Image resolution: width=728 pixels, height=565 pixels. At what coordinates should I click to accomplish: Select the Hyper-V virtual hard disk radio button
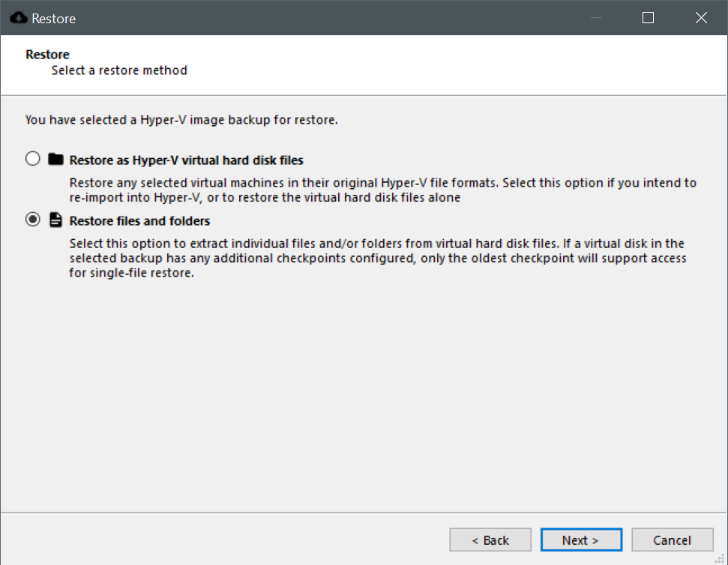[x=33, y=160]
